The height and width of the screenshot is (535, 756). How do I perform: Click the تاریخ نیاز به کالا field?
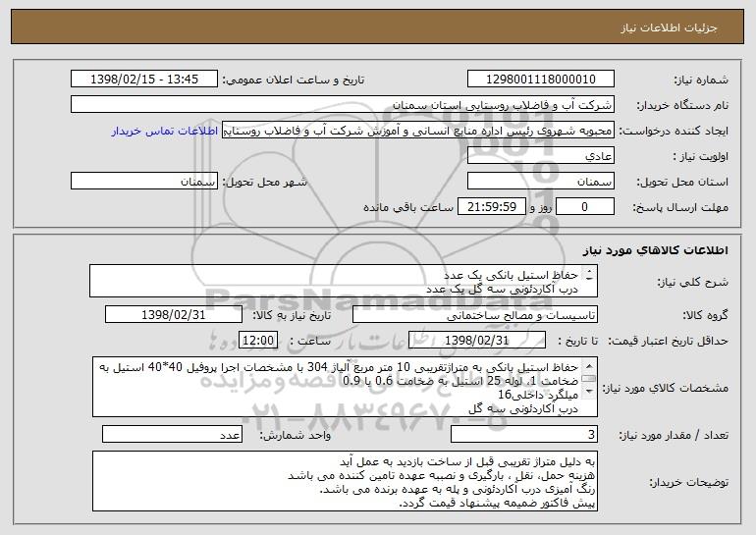pos(174,315)
